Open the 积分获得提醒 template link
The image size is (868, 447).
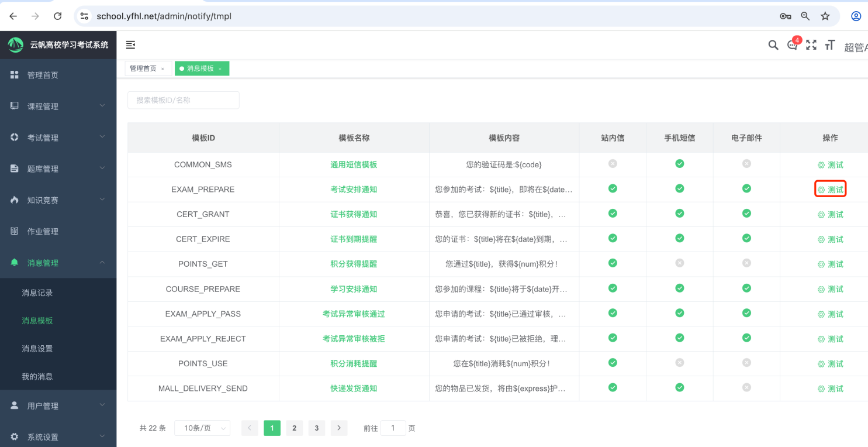354,264
